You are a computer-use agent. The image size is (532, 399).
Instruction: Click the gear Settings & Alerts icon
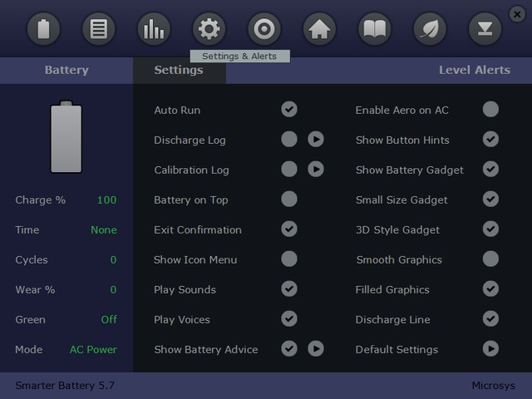pos(209,30)
